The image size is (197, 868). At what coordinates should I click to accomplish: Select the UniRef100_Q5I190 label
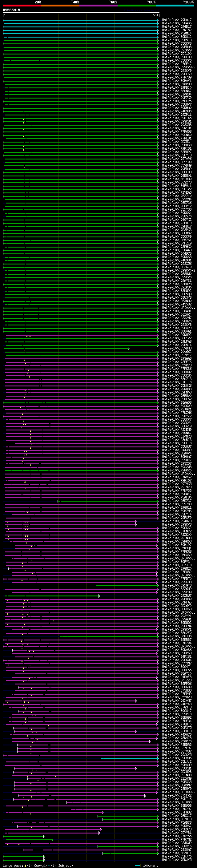pos(176,54)
